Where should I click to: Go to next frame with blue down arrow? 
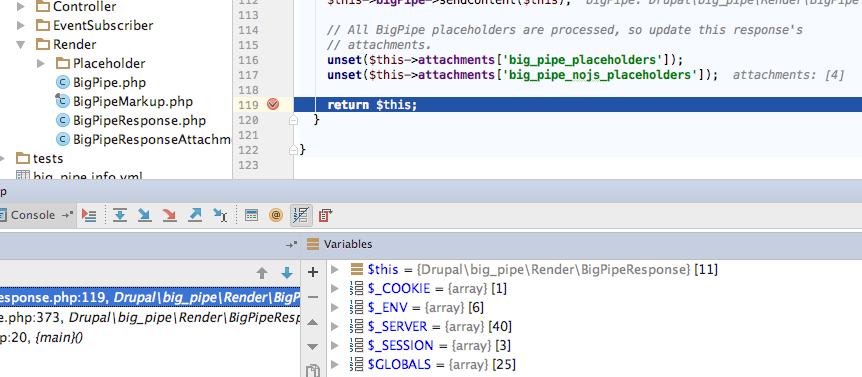[286, 273]
